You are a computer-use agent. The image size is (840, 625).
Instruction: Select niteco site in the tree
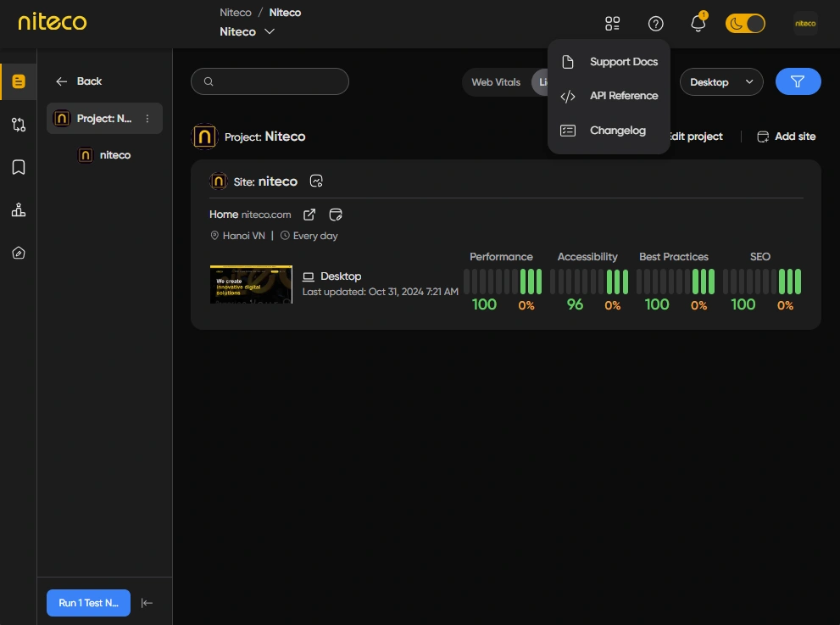click(105, 155)
